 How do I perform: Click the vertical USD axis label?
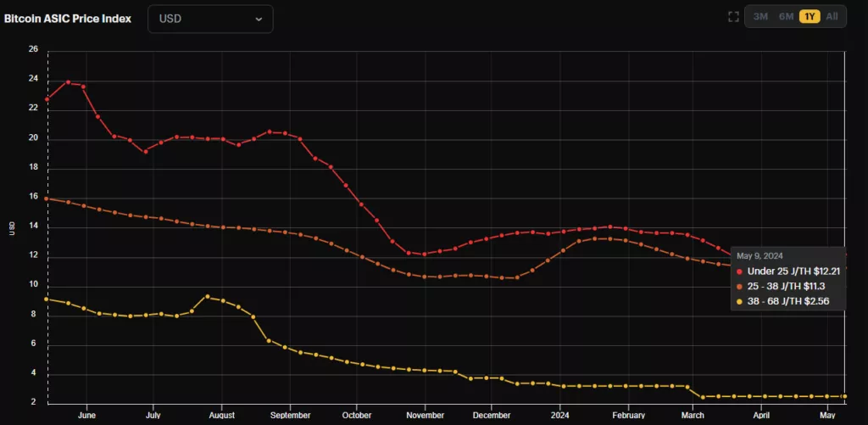12,227
